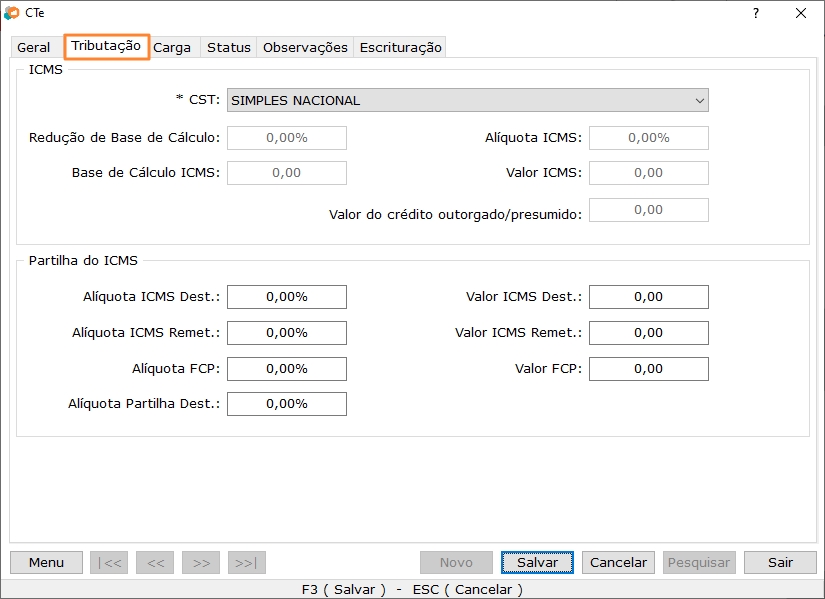Click the help question mark button

(756, 13)
